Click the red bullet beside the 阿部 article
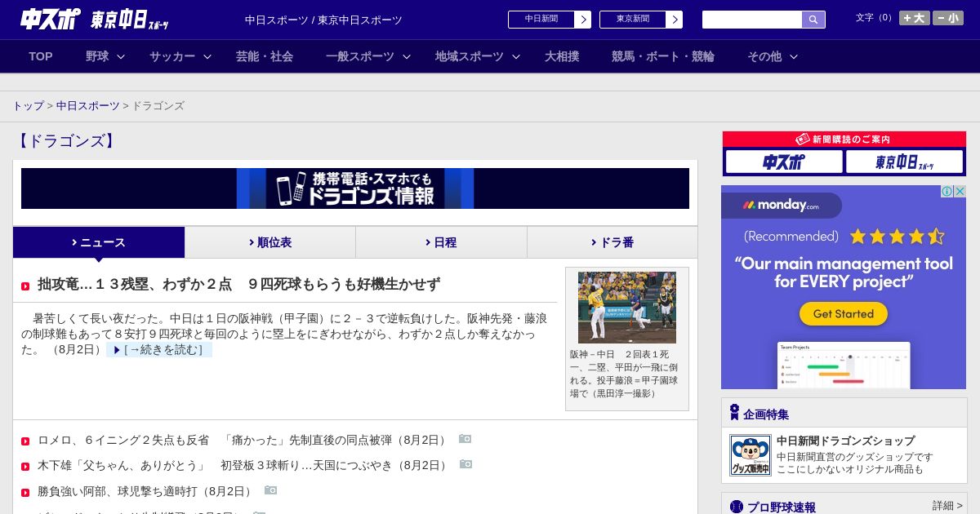Screen dimensions: 980x514 tap(25, 493)
